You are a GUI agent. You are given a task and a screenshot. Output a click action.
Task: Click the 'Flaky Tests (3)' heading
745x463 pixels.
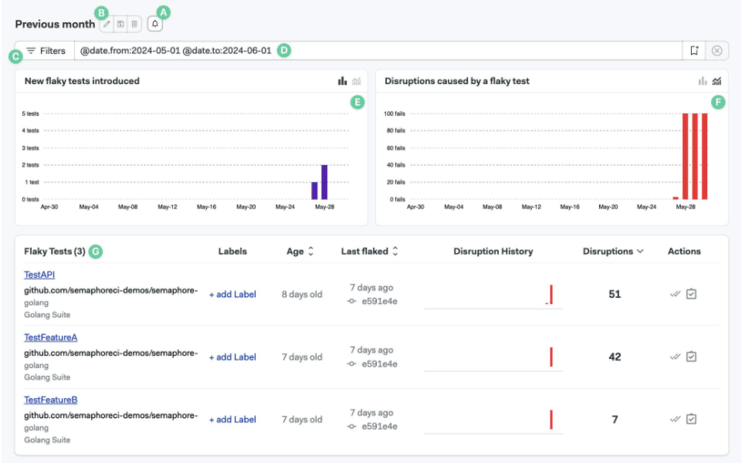pyautogui.click(x=55, y=251)
